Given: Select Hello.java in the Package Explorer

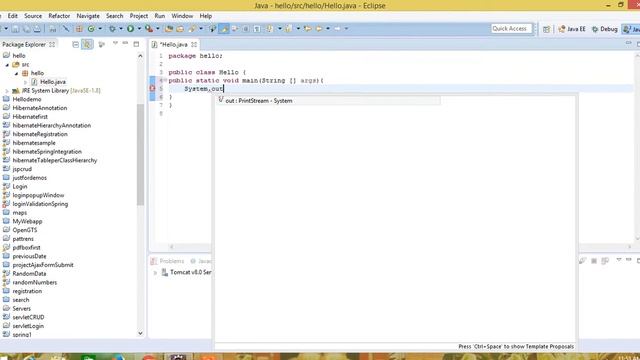Looking at the screenshot, I should click(x=53, y=82).
